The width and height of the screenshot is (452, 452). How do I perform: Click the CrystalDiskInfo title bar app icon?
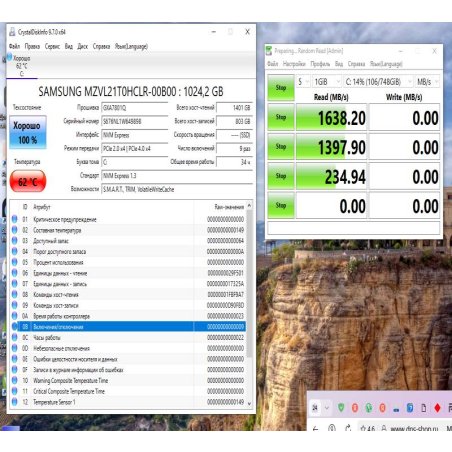click(x=12, y=32)
